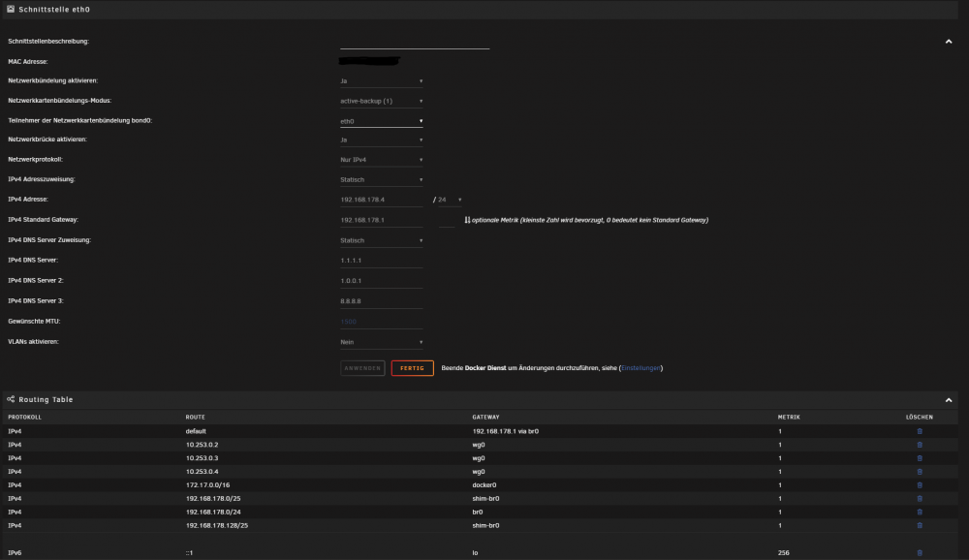Image resolution: width=969 pixels, height=560 pixels.
Task: Click the DNS Server 3 field 8.8.8.8
Action: click(x=381, y=301)
